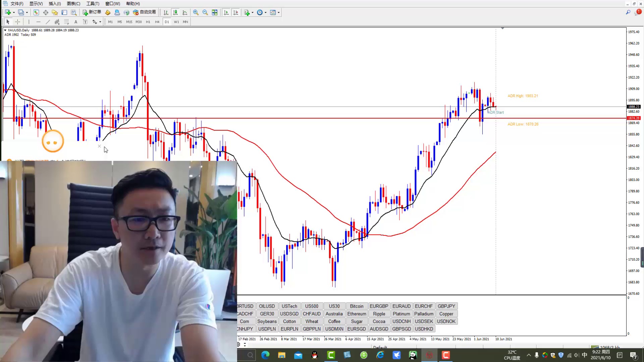The height and width of the screenshot is (362, 644).
Task: Expand the profiles dropdown arrow
Action: pyautogui.click(x=27, y=13)
